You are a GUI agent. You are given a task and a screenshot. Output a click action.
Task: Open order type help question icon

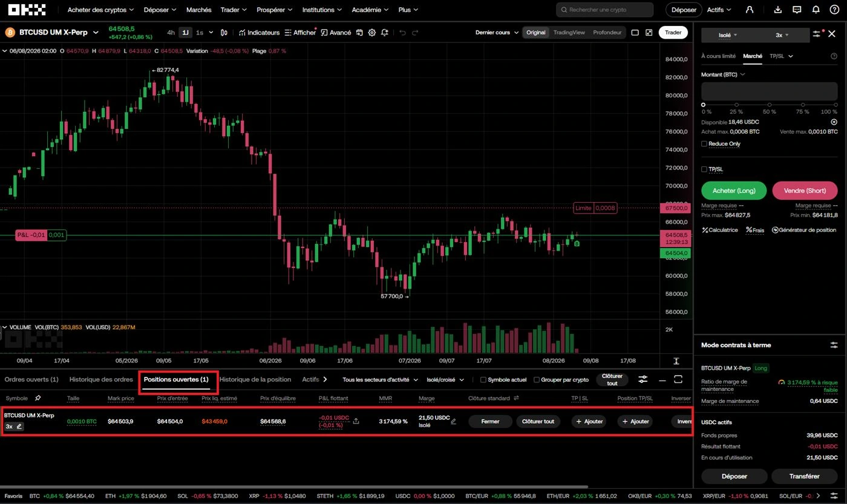pos(834,56)
